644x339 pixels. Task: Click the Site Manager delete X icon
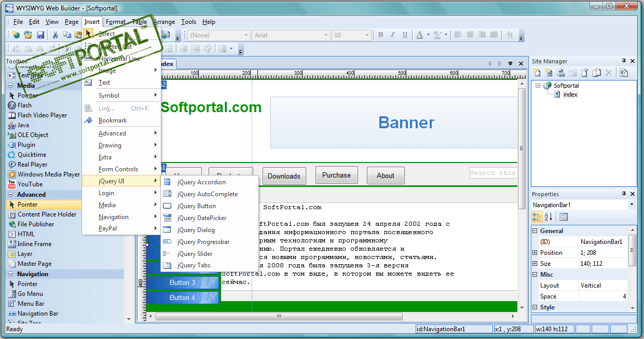[x=609, y=73]
